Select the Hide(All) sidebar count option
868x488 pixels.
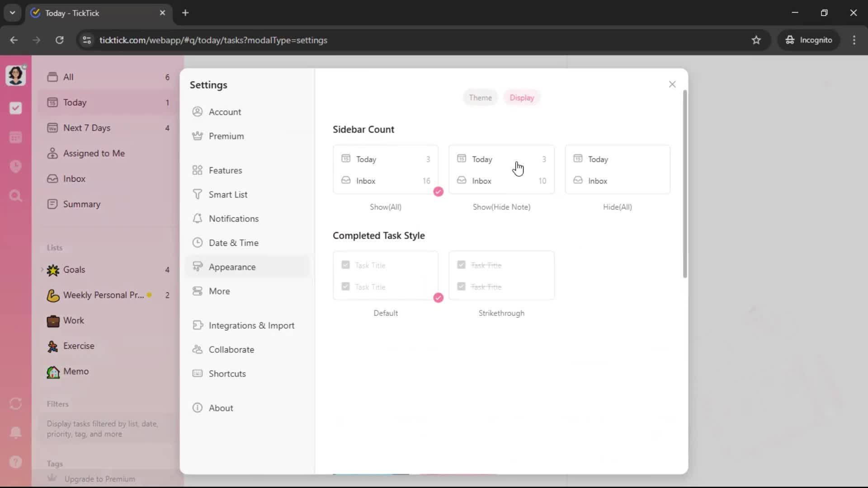[x=617, y=170]
